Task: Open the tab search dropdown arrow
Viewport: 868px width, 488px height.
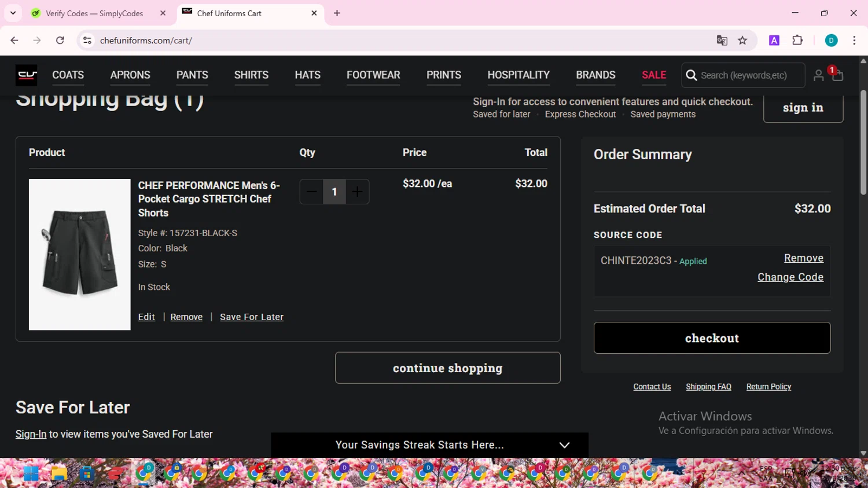Action: (x=13, y=13)
